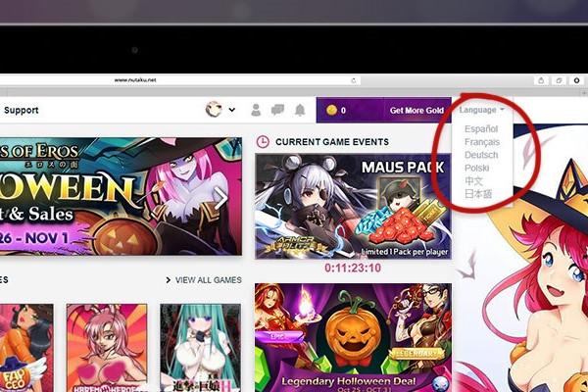This screenshot has width=588, height=392.
Task: Open the Support link
Action: coord(21,111)
